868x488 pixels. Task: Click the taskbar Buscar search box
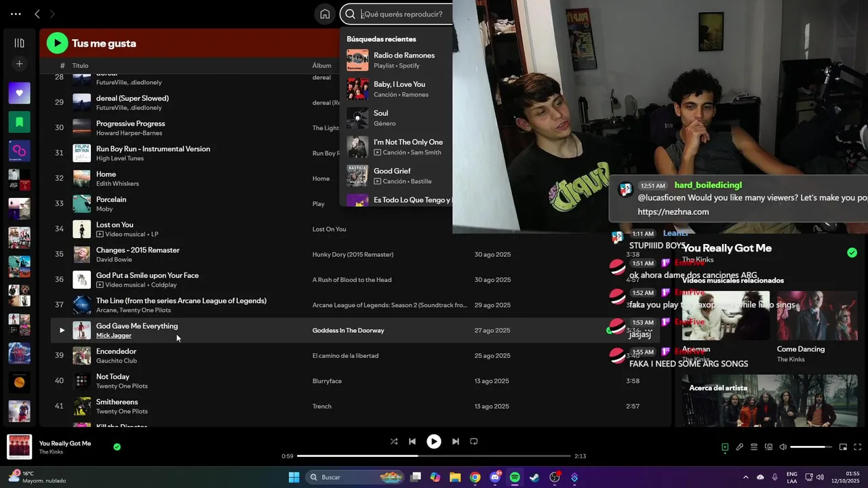pos(355,477)
